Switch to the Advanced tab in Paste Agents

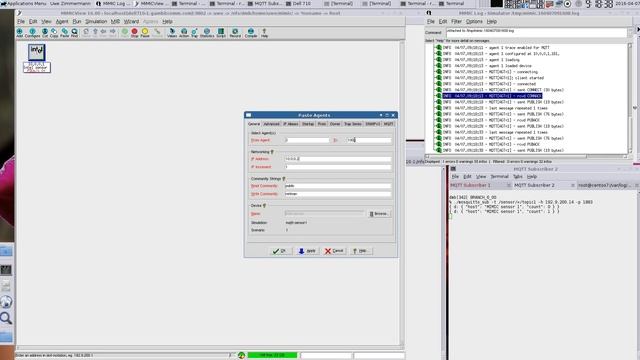click(271, 124)
